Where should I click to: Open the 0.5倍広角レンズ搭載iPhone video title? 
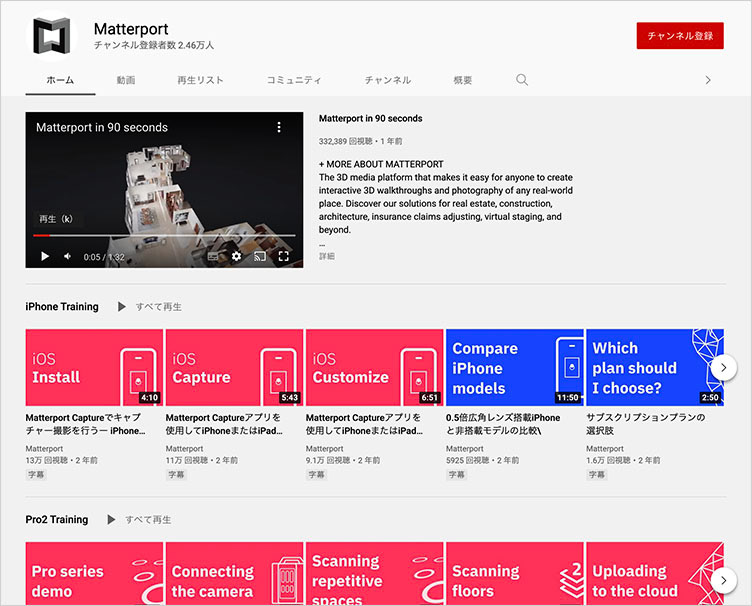[x=503, y=424]
